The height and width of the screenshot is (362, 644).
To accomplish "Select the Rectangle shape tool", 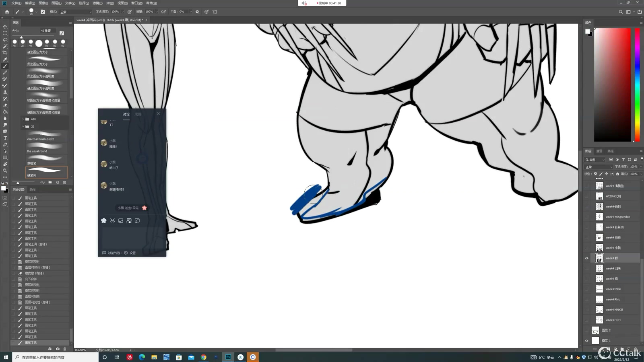I will (x=5, y=158).
